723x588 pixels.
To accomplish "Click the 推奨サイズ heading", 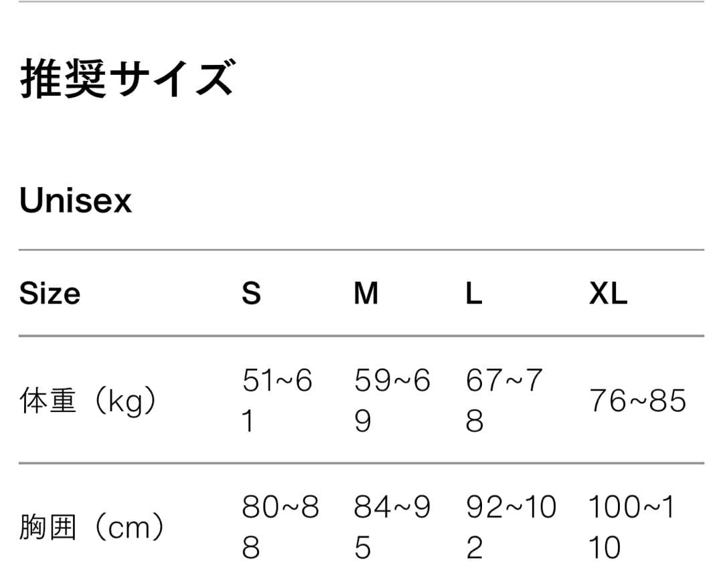I will point(127,80).
